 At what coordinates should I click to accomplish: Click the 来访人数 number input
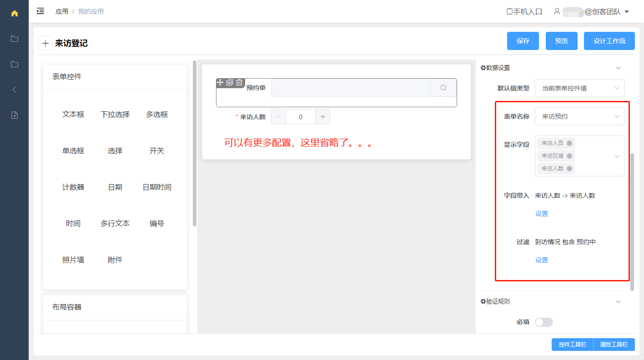301,117
